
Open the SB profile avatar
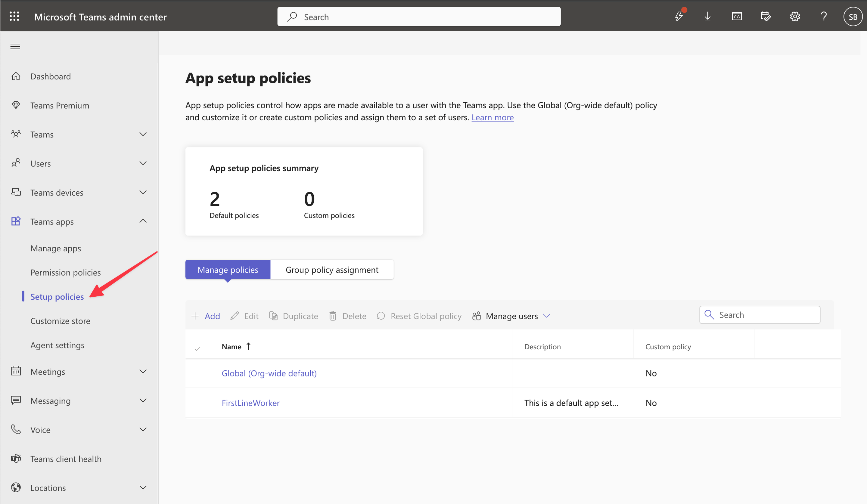tap(853, 16)
